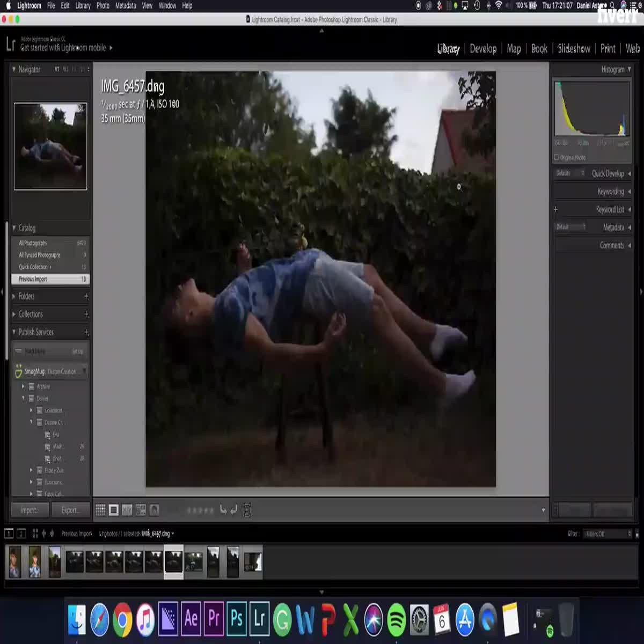Open Compare view in the toolbar

(128, 510)
